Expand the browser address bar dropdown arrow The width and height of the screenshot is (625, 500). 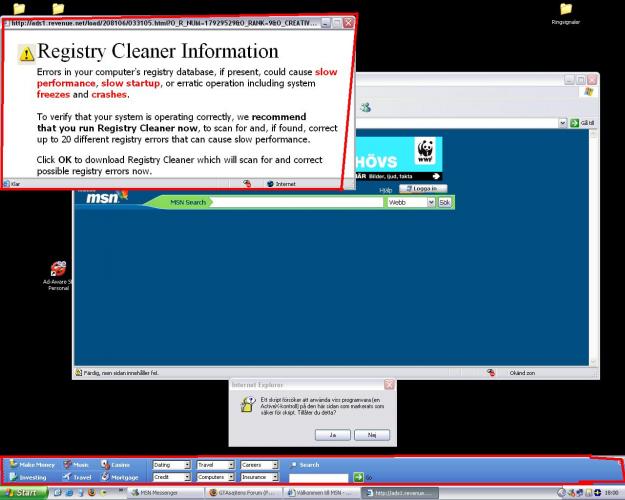coord(562,123)
